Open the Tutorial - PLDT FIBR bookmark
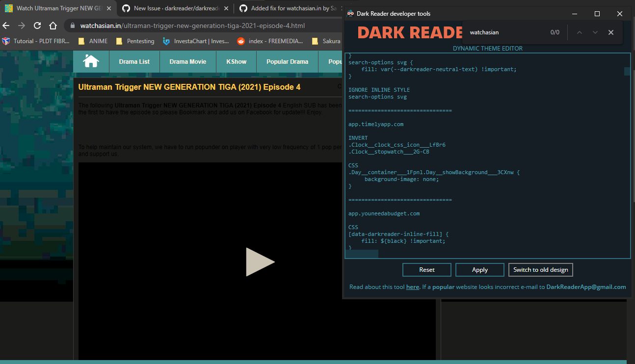Viewport: 635px width, 364px height. [36, 41]
